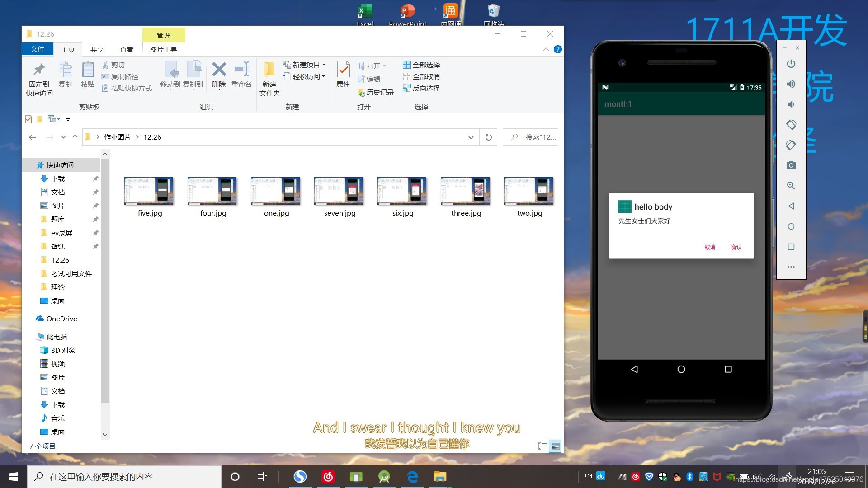
Task: Expand the address bar history dropdown
Action: [471, 137]
